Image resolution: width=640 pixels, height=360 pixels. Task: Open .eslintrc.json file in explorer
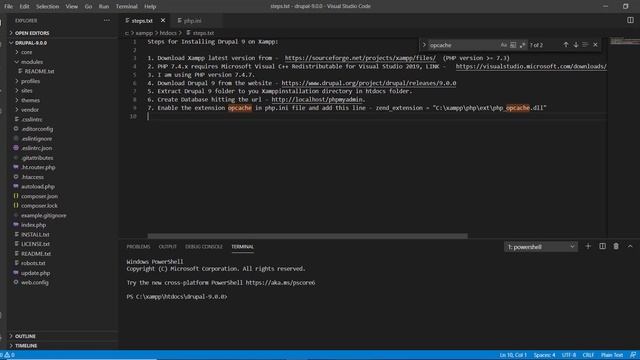pos(37,148)
